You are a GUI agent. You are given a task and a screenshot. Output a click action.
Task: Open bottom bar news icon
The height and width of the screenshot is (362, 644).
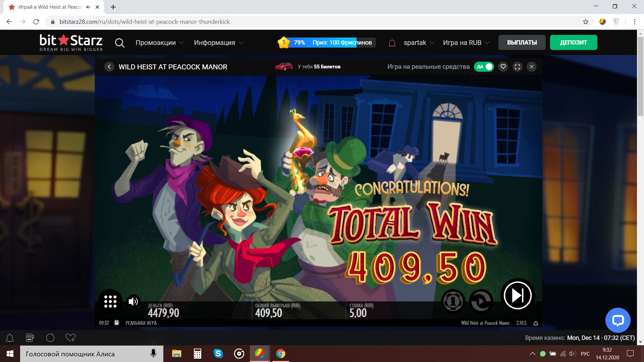30,338
